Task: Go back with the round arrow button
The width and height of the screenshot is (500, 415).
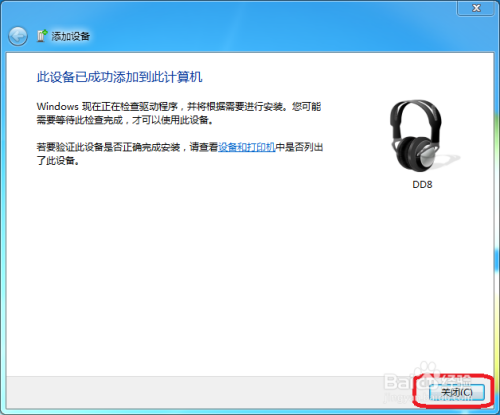Action: tap(18, 36)
